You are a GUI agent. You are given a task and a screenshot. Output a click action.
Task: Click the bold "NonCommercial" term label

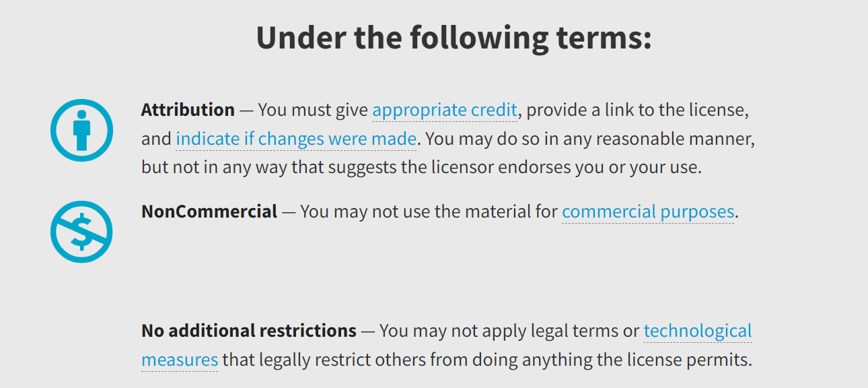209,212
